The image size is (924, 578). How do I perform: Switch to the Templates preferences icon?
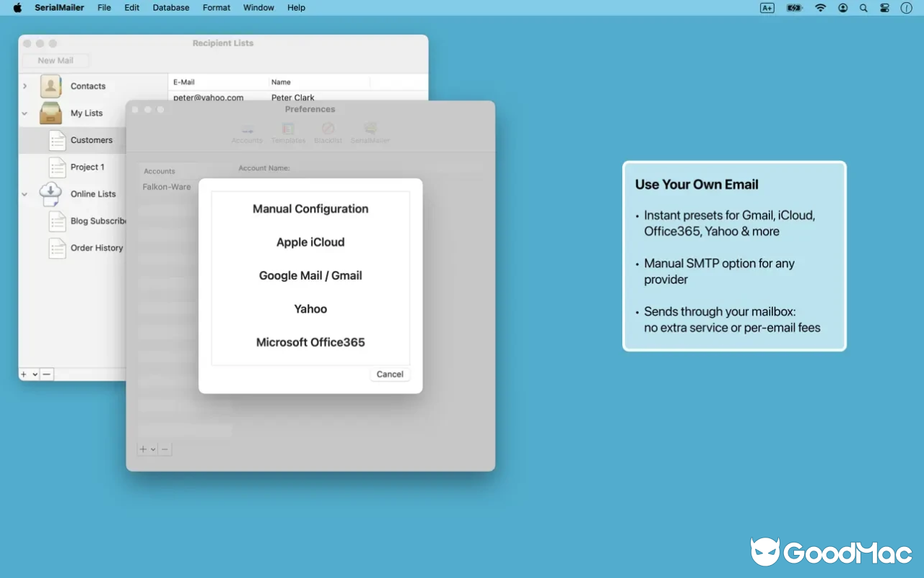[x=288, y=133]
